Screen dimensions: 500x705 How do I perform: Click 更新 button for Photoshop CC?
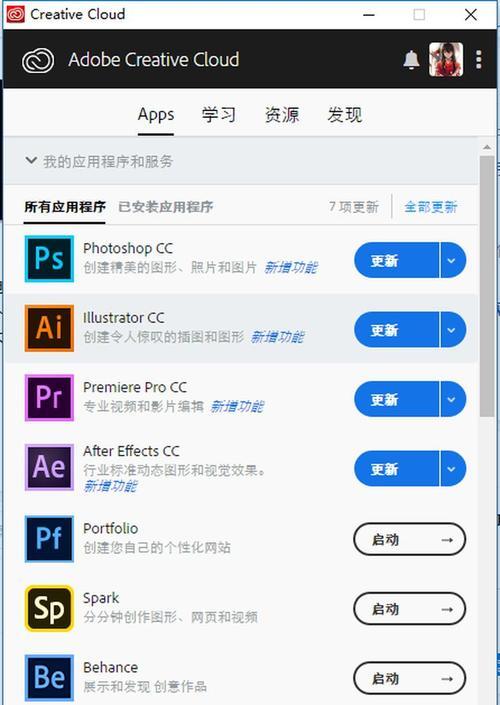tap(397, 260)
